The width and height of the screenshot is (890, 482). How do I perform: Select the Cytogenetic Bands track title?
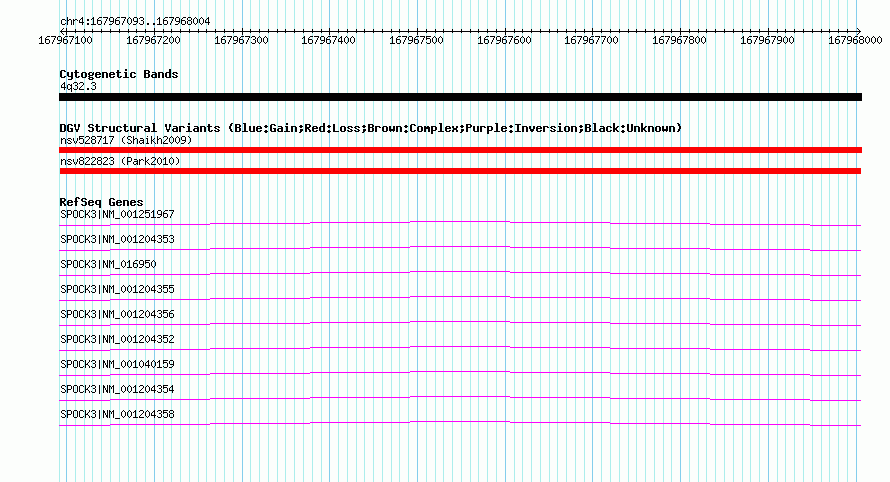pyautogui.click(x=119, y=74)
